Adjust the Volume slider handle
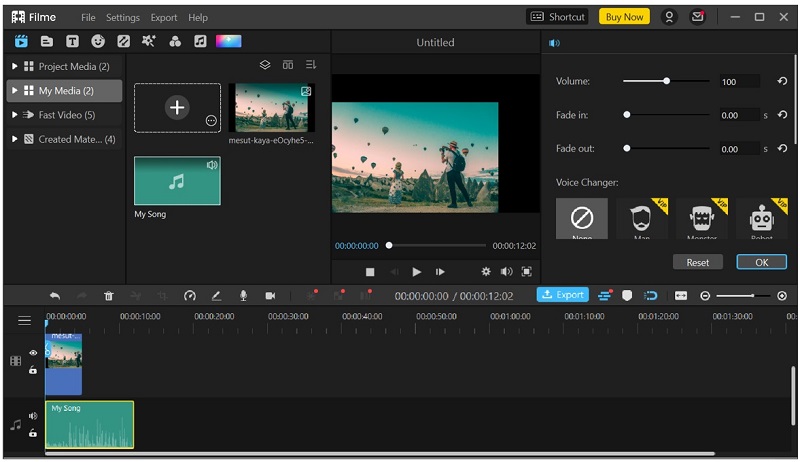800x462 pixels. click(666, 81)
